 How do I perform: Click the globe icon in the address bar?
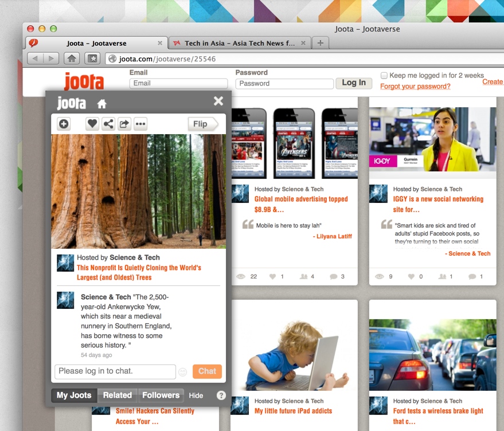coord(112,59)
